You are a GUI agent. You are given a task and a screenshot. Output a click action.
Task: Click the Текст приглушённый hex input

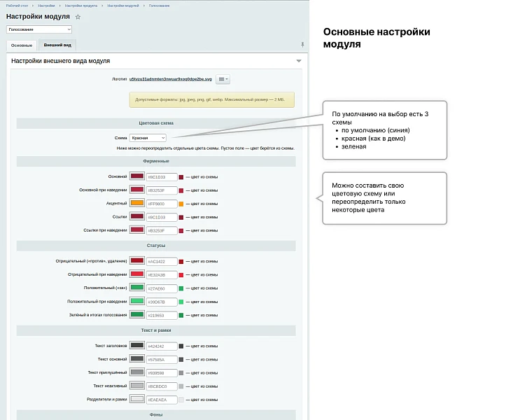tap(162, 373)
